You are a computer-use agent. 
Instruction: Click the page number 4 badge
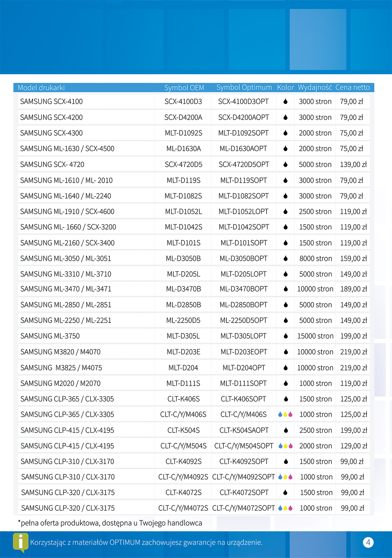pos(368,543)
